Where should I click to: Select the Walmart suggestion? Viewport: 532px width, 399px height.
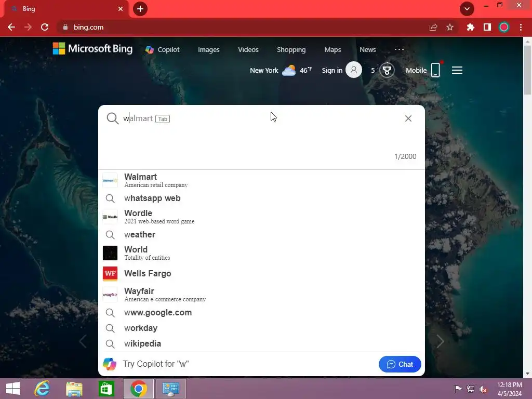pyautogui.click(x=261, y=180)
